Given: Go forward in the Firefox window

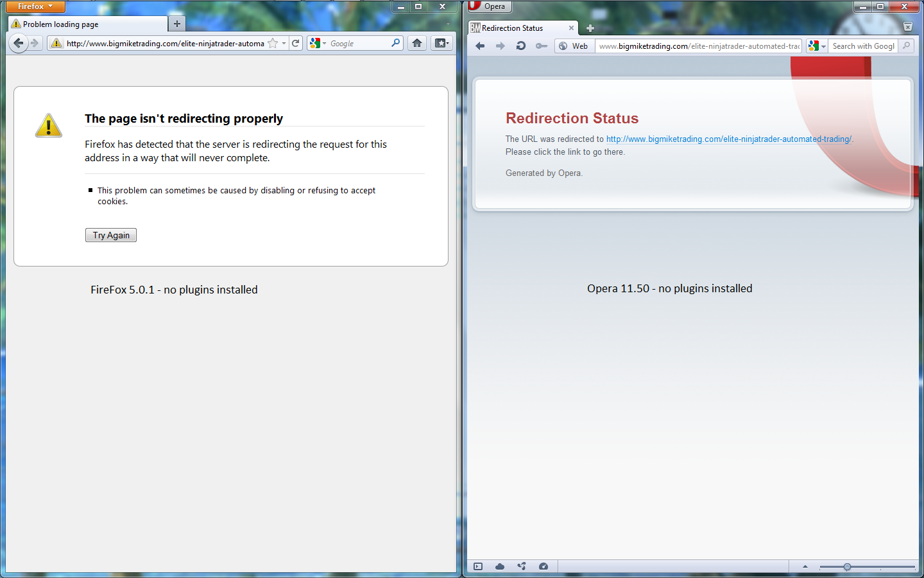Looking at the screenshot, I should click(x=35, y=43).
